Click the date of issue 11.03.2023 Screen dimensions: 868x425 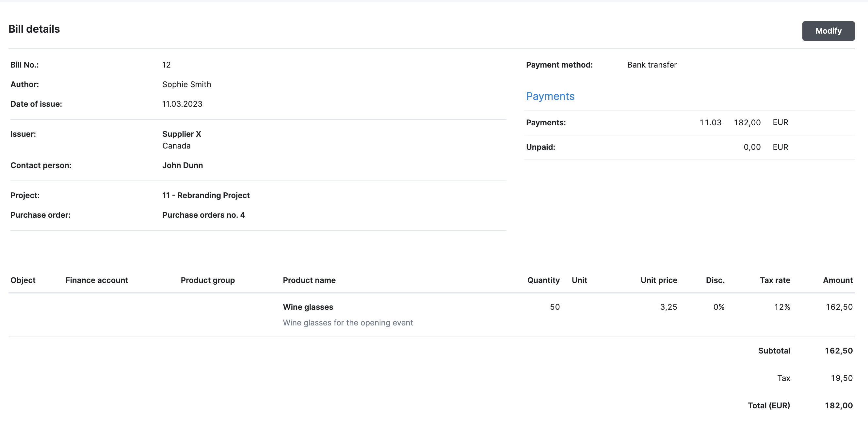182,104
